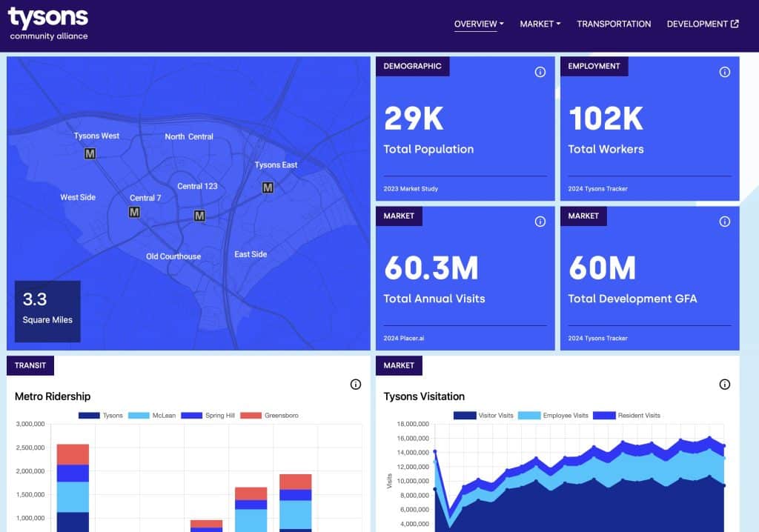Click the Metro Ridership chart info icon

[x=355, y=385]
